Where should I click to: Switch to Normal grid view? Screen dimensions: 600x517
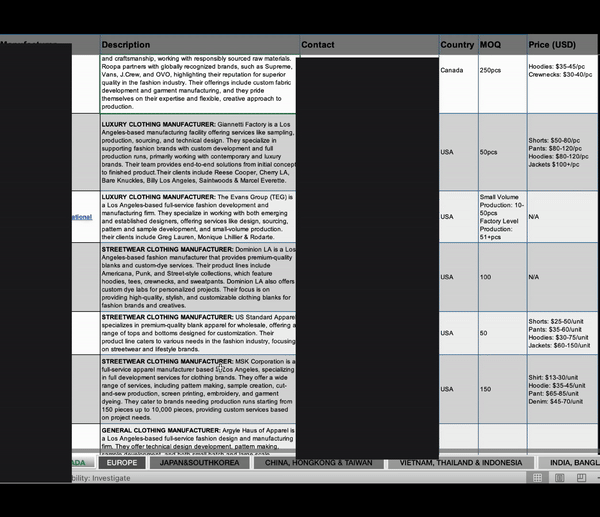click(537, 478)
